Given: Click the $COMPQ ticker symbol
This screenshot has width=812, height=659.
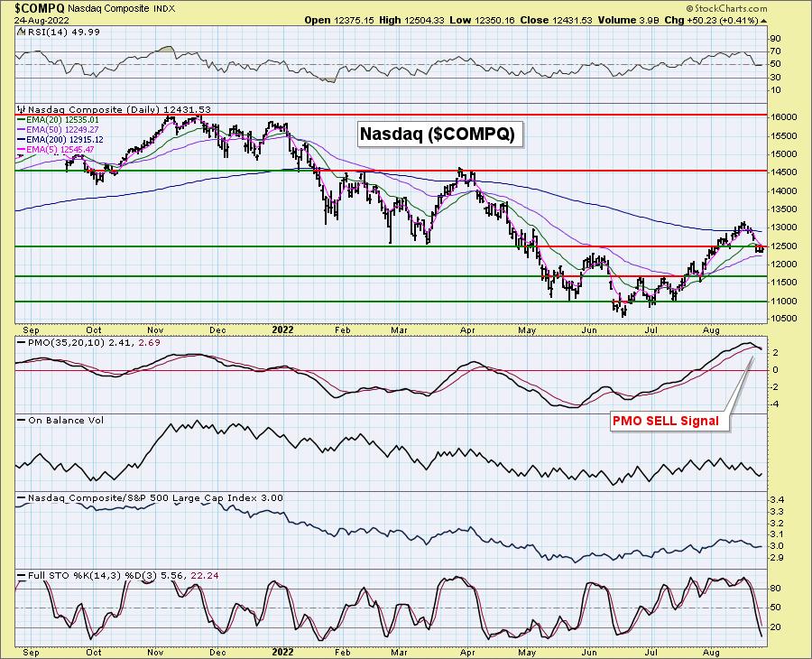Looking at the screenshot, I should [x=40, y=8].
